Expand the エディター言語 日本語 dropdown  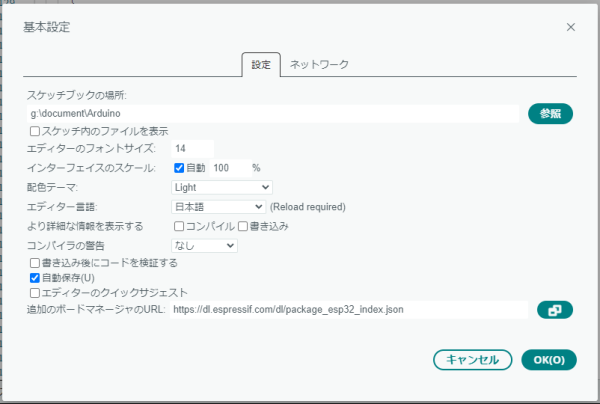[217, 207]
